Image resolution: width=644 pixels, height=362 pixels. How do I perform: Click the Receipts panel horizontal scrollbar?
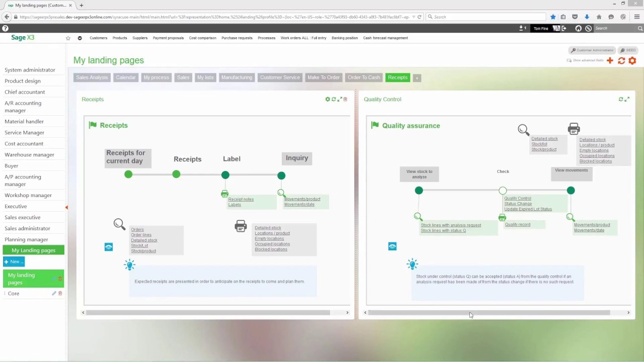(x=208, y=313)
